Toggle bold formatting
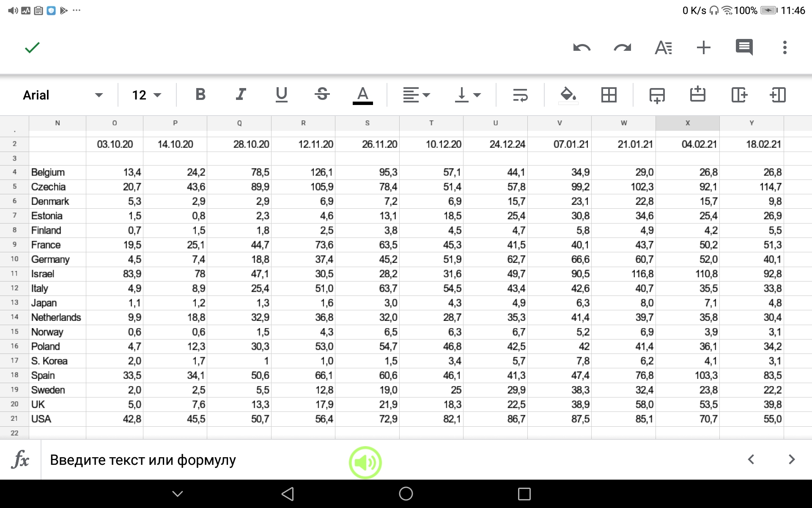The image size is (812, 508). click(x=200, y=94)
